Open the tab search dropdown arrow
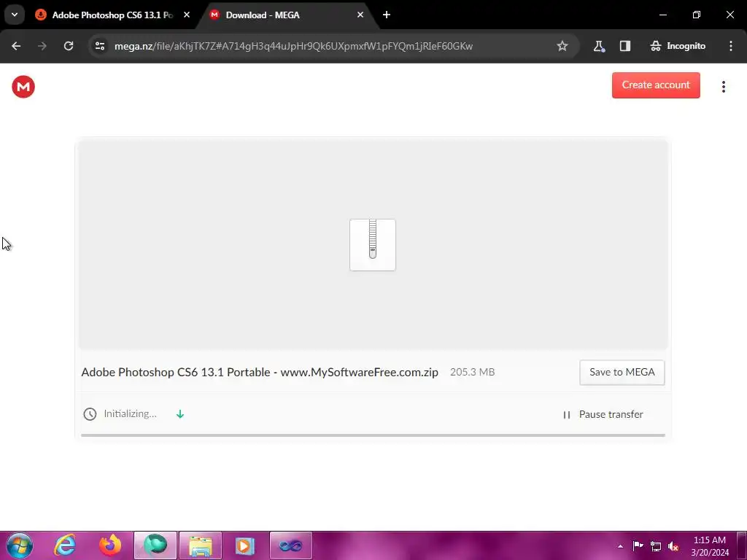The height and width of the screenshot is (560, 747). (x=15, y=15)
